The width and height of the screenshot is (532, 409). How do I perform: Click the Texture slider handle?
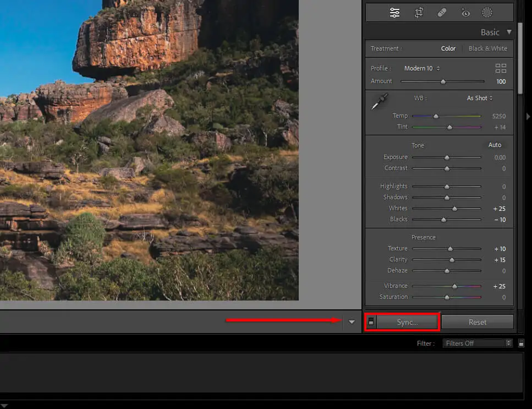(x=450, y=249)
